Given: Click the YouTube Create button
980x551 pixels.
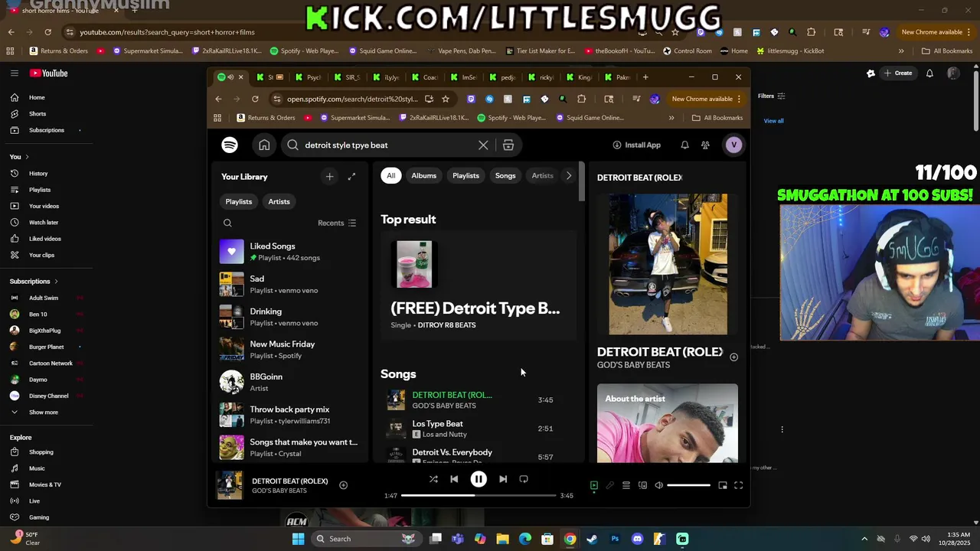Looking at the screenshot, I should (897, 73).
